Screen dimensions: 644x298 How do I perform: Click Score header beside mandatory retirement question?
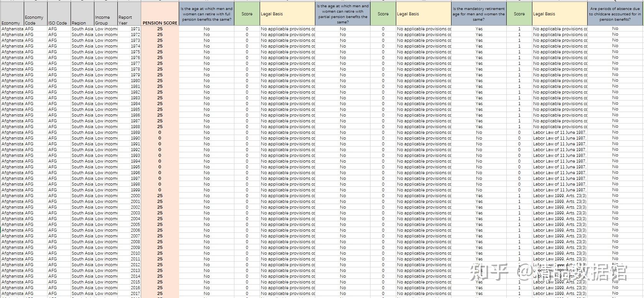pos(519,14)
